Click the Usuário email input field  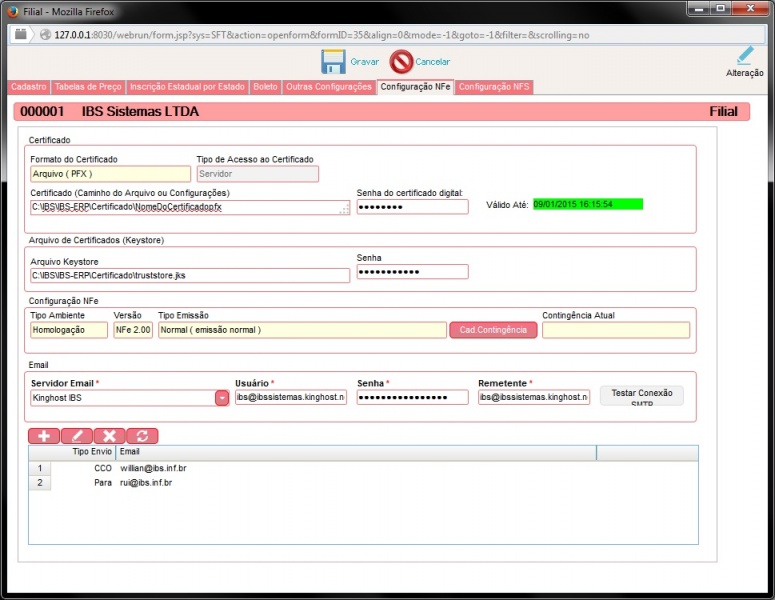(291, 397)
